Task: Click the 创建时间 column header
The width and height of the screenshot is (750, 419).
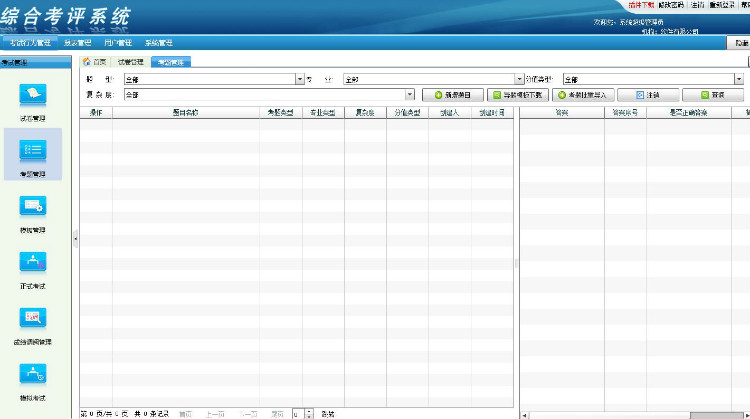Action: pyautogui.click(x=492, y=113)
